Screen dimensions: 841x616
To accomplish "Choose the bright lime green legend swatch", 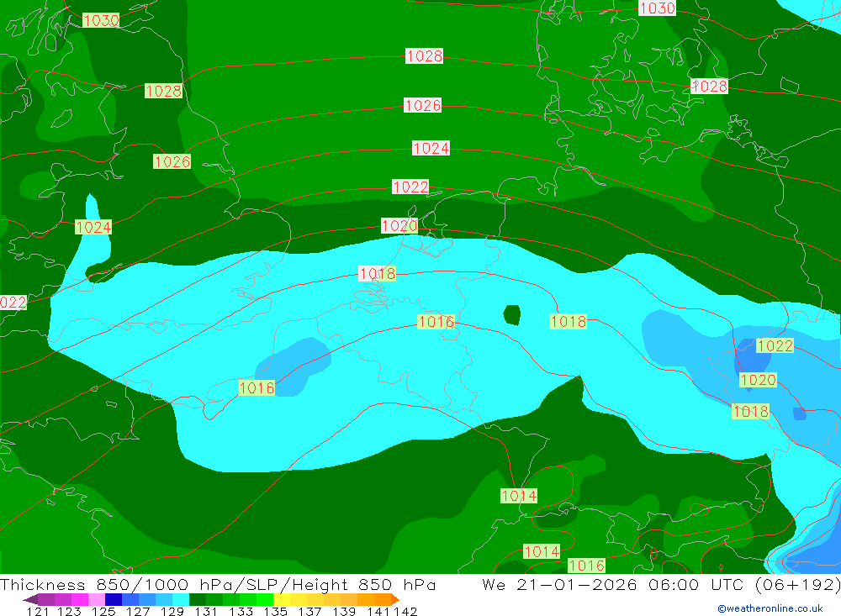I will pyautogui.click(x=265, y=599).
